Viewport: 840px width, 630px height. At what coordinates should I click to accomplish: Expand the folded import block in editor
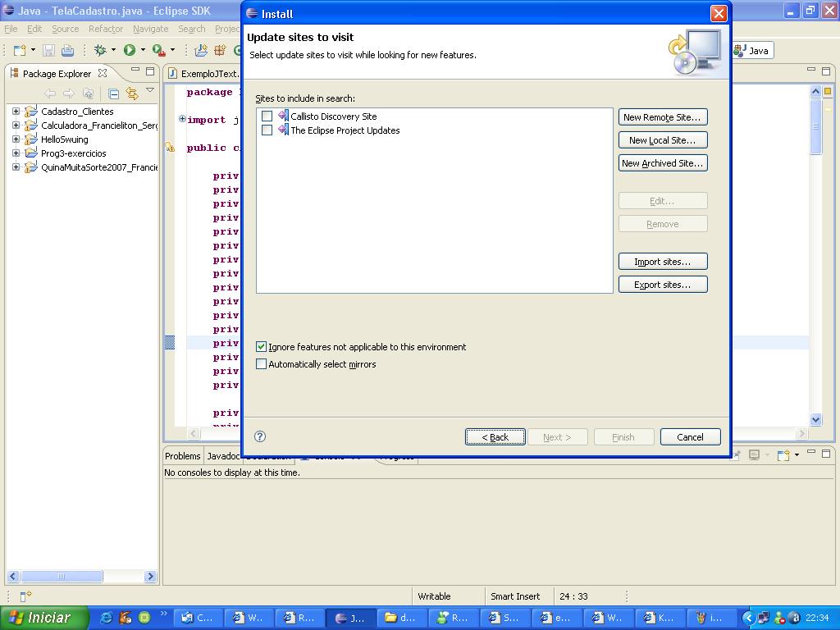coord(182,118)
